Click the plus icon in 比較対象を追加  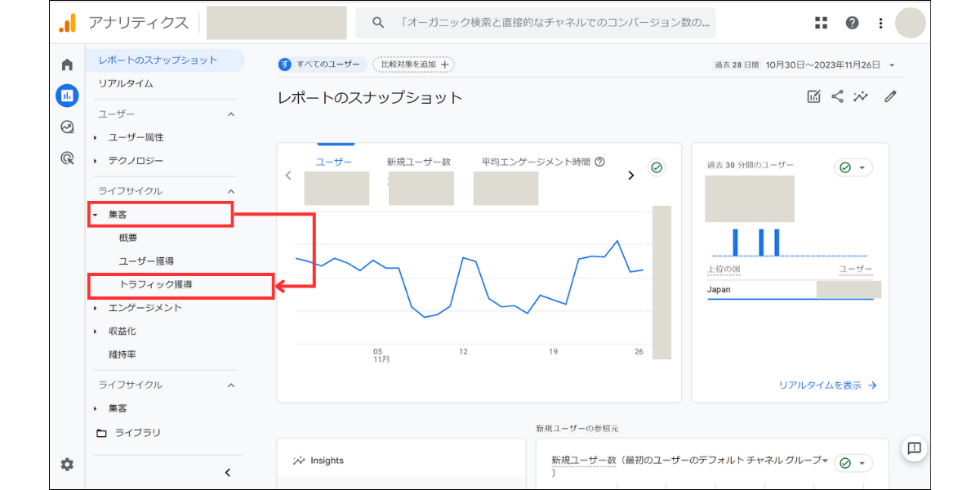coord(445,64)
